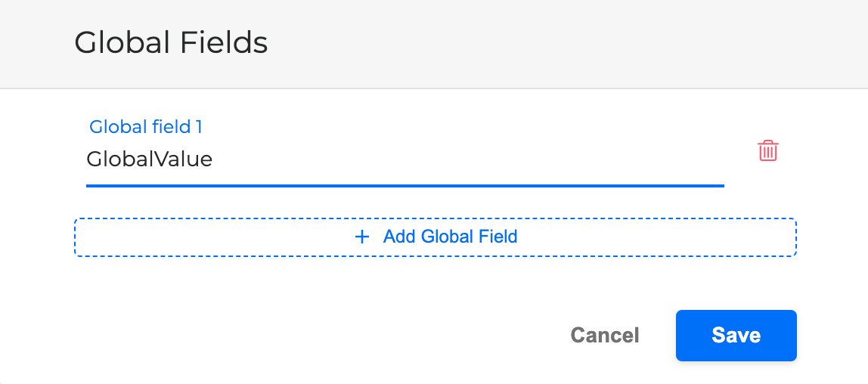868x384 pixels.
Task: Click into the GlobalValue text input
Action: 405,159
